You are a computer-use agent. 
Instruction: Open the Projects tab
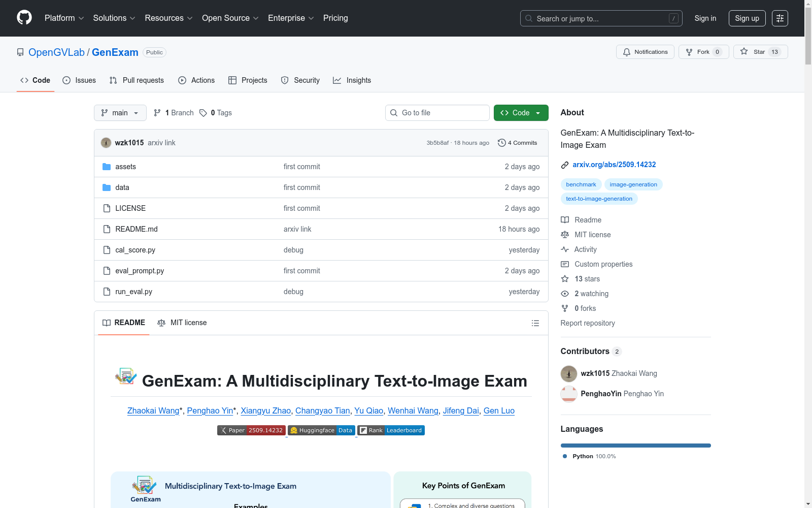pos(248,80)
